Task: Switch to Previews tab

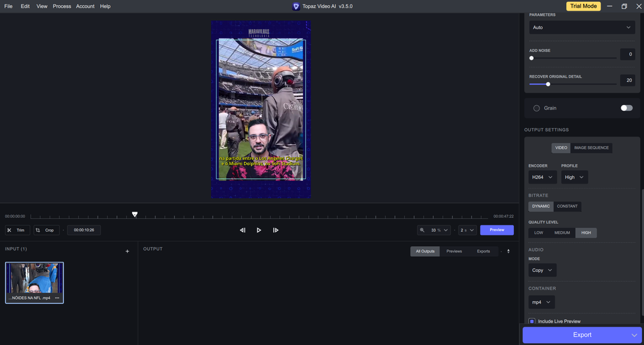Action: tap(454, 251)
